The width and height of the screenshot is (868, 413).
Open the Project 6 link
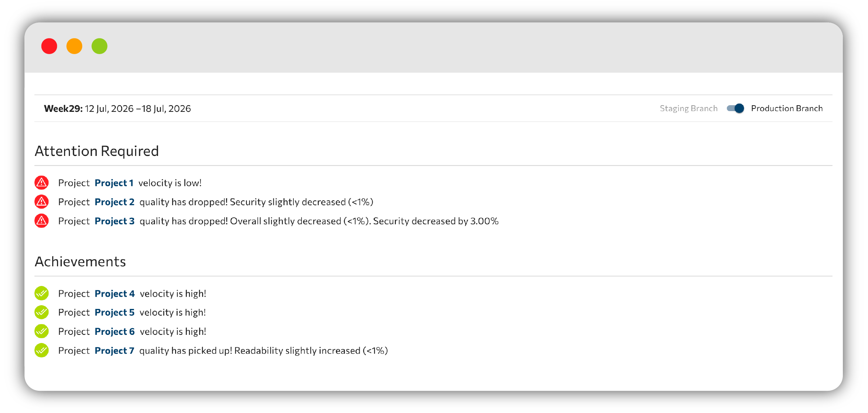115,332
